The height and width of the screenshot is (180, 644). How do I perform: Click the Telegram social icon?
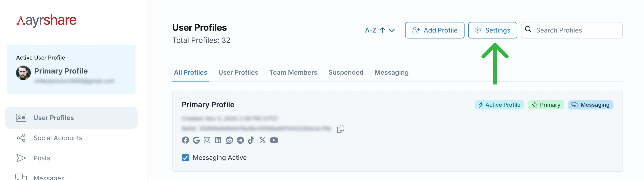(240, 140)
